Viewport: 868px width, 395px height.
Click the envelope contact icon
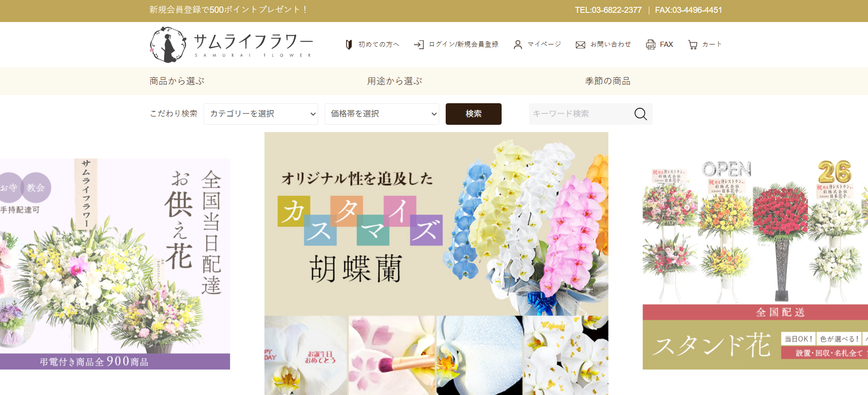coord(581,45)
